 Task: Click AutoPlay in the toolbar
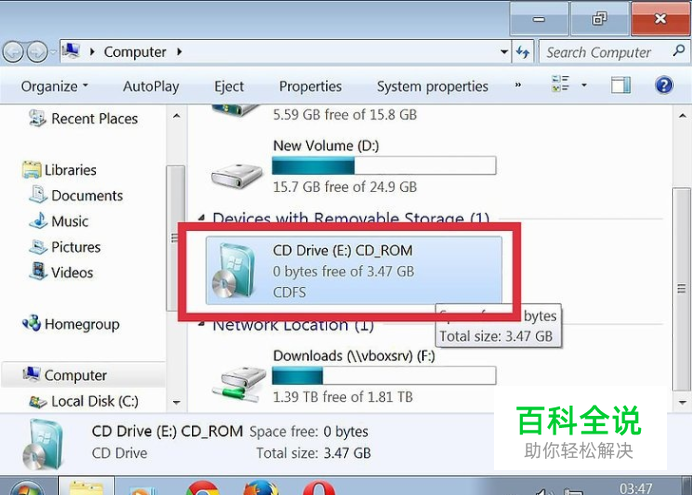151,86
